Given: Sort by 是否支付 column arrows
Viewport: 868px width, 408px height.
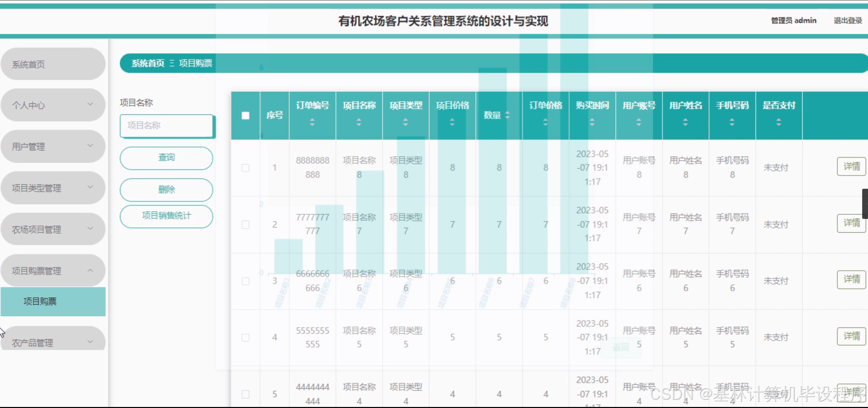Looking at the screenshot, I should 778,122.
